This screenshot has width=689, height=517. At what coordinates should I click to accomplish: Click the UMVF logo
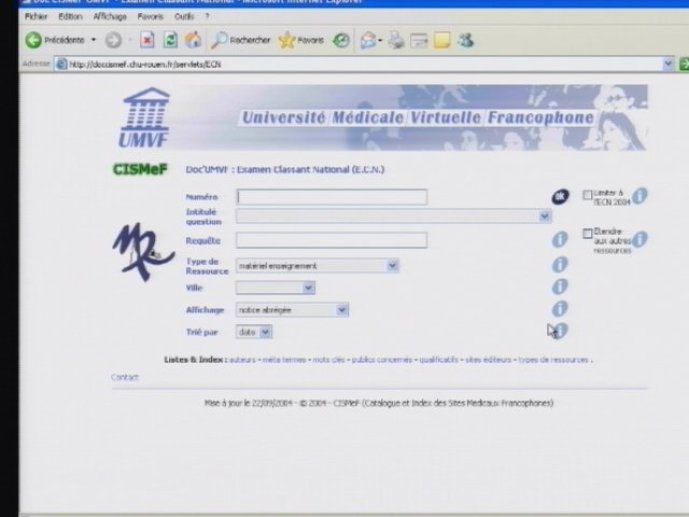[x=144, y=118]
